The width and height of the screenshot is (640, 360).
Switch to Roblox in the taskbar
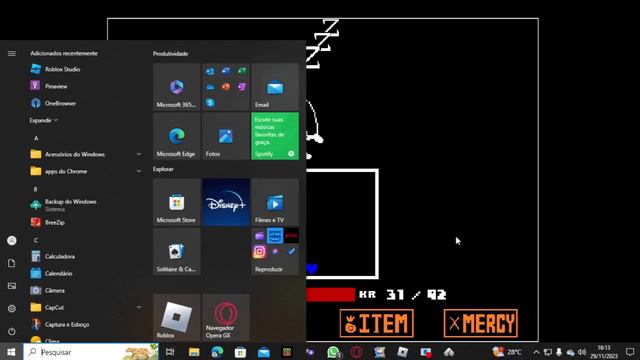point(402,352)
